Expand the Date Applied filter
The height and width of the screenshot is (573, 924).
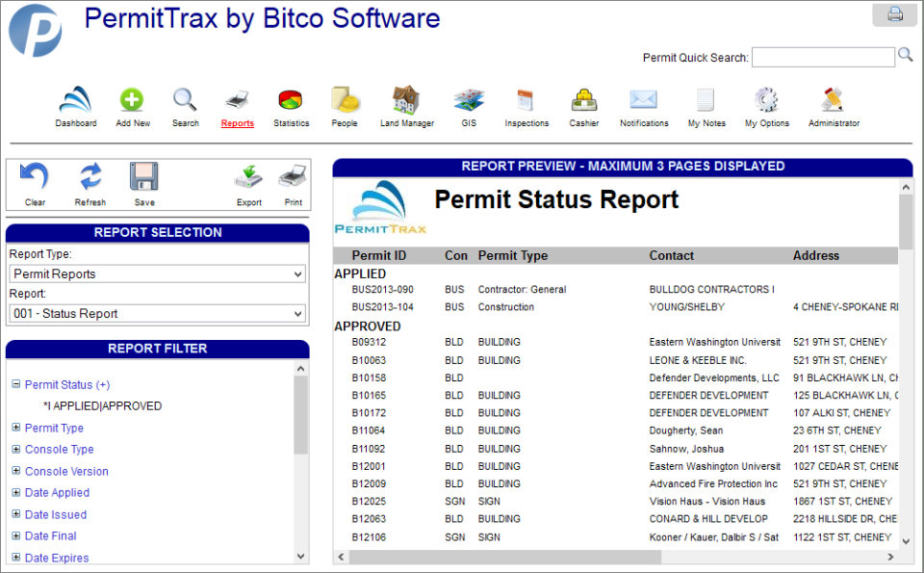pos(16,492)
